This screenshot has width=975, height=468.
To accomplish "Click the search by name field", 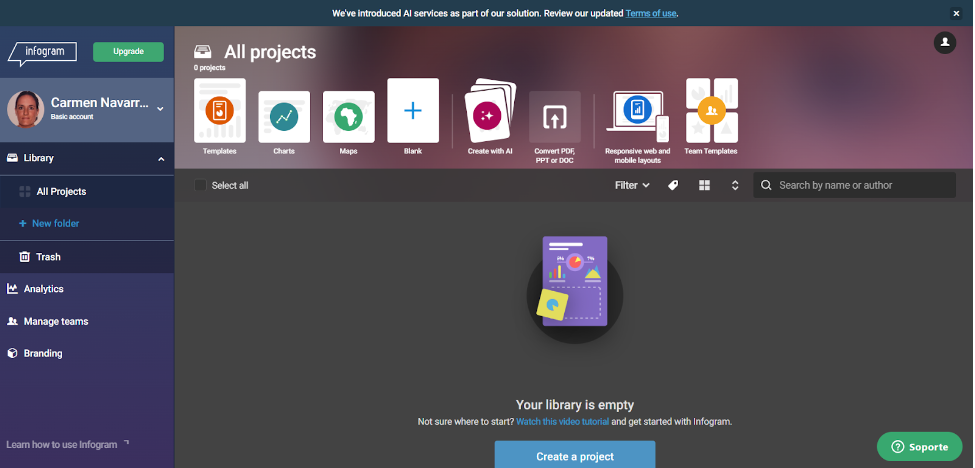I will (x=862, y=185).
